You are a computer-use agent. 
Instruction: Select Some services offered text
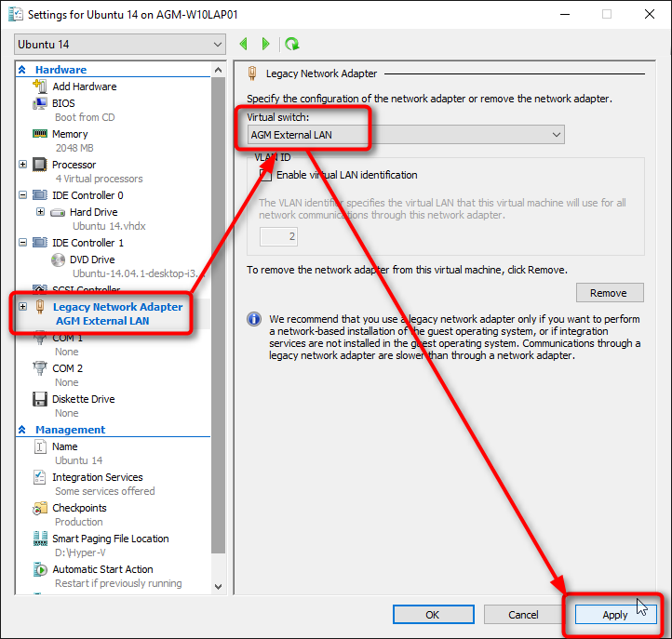coord(105,491)
